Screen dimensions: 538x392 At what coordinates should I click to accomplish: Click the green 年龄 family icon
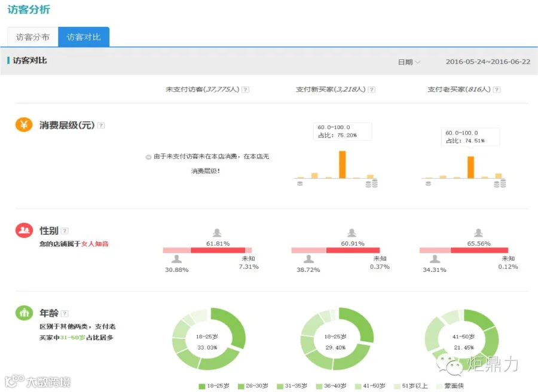[24, 313]
